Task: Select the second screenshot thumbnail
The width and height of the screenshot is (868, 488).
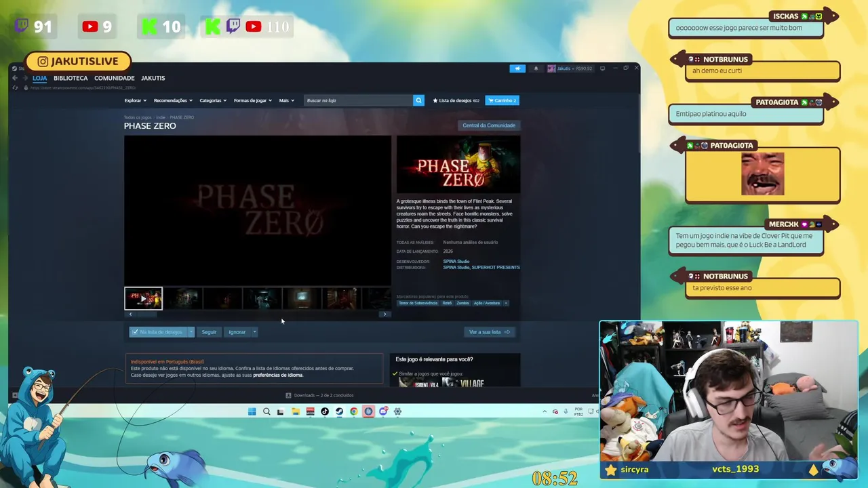Action: tap(184, 298)
